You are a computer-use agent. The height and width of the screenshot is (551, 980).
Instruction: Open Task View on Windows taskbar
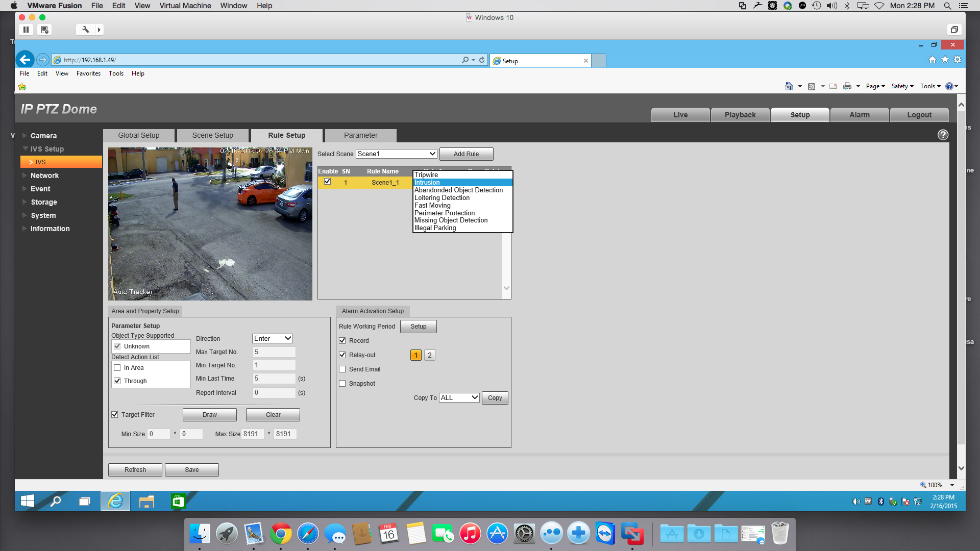85,501
